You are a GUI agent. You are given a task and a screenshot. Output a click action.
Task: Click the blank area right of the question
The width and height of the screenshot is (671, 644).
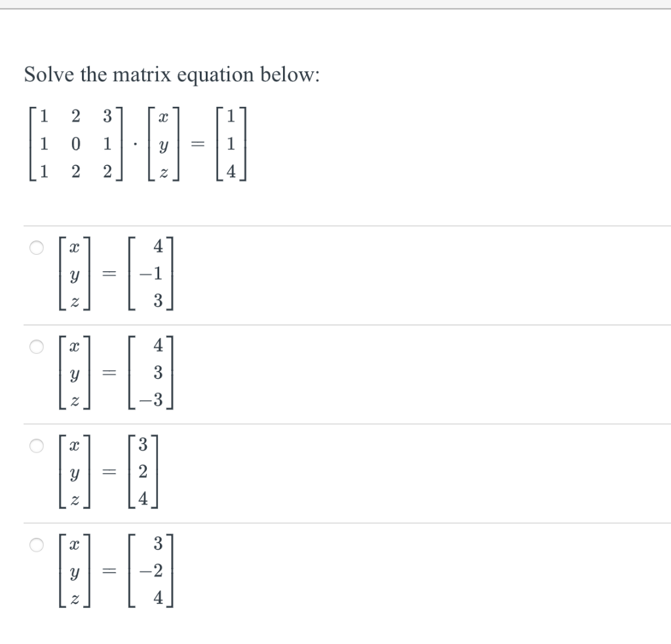[459, 75]
